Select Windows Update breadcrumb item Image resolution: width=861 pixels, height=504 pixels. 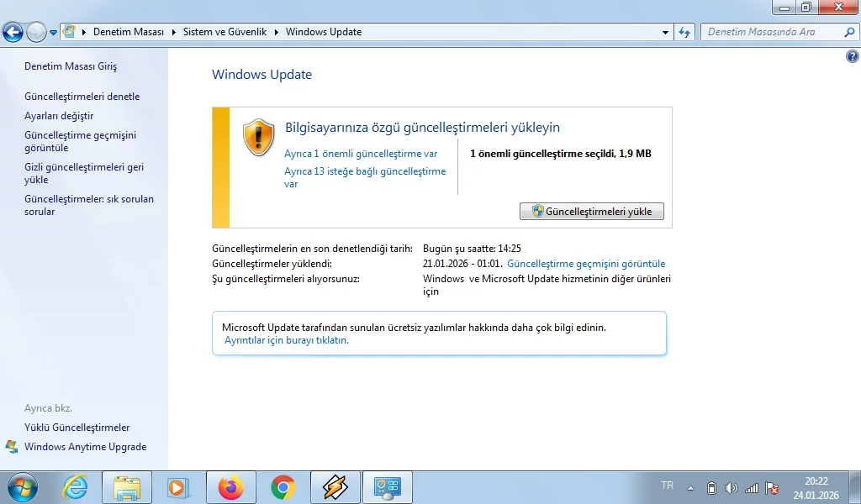[324, 32]
